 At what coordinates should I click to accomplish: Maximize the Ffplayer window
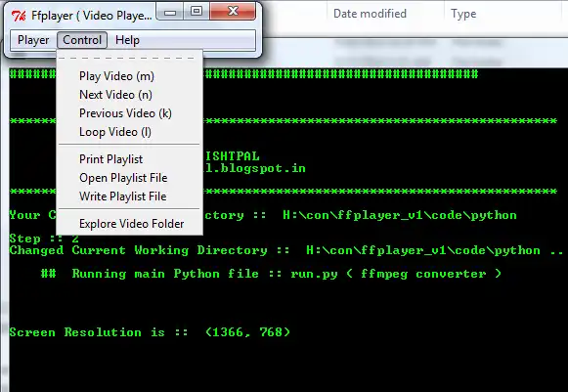coord(197,11)
